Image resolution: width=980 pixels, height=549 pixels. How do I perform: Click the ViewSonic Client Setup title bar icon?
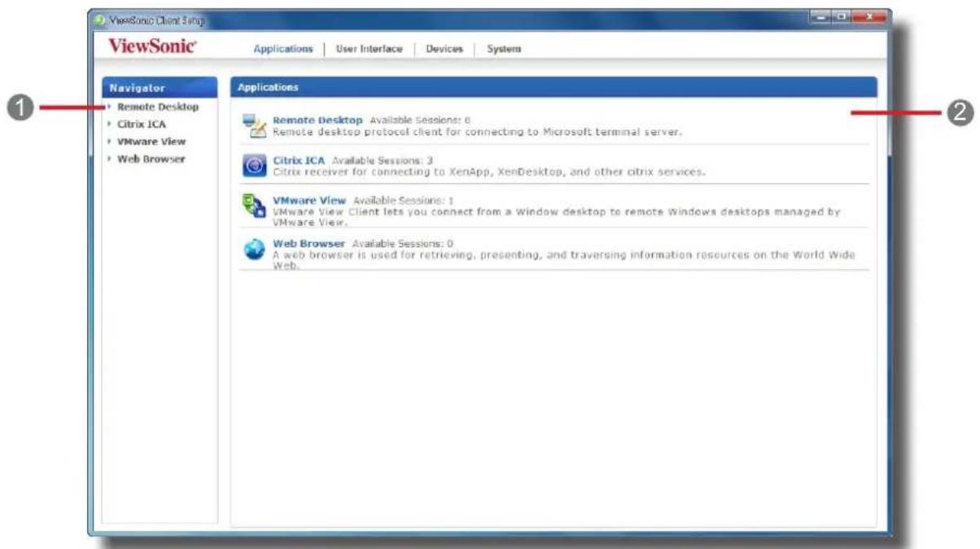tap(100, 18)
